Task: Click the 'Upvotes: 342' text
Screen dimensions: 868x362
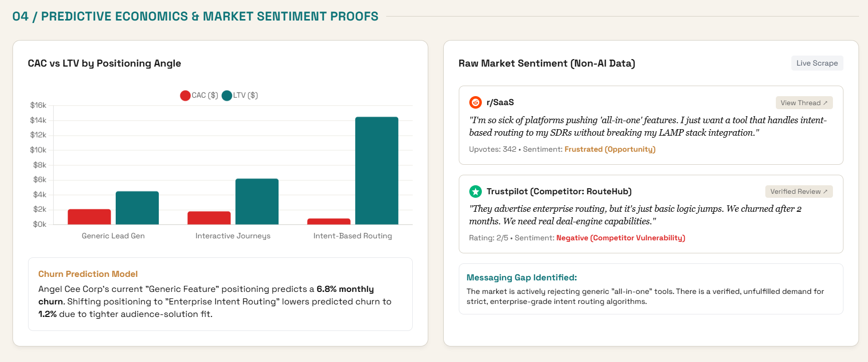Action: click(492, 149)
